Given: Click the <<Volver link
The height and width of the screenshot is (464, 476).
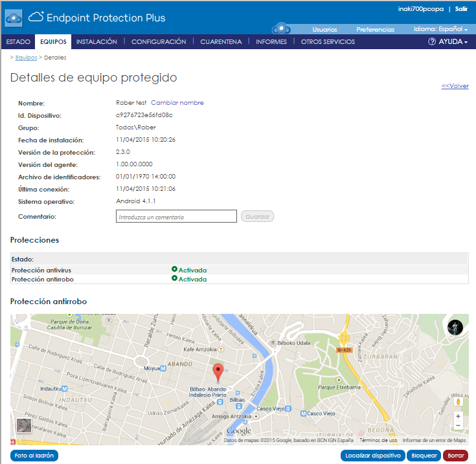Looking at the screenshot, I should coord(455,86).
